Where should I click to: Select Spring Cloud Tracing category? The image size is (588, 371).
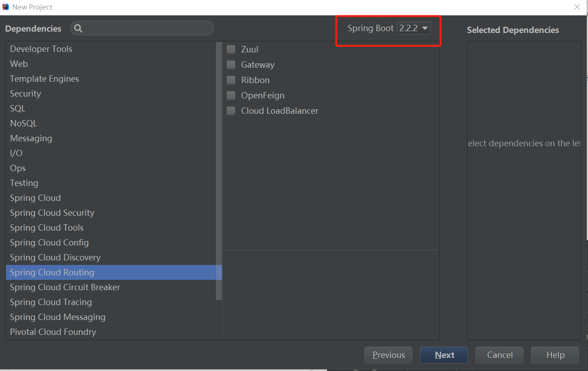tap(111, 302)
